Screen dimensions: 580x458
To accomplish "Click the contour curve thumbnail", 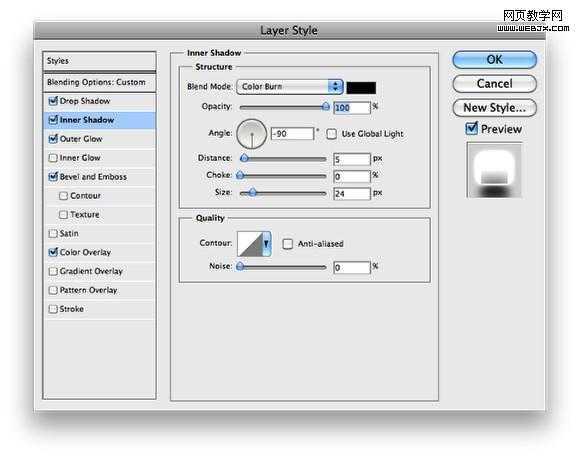I will point(250,244).
